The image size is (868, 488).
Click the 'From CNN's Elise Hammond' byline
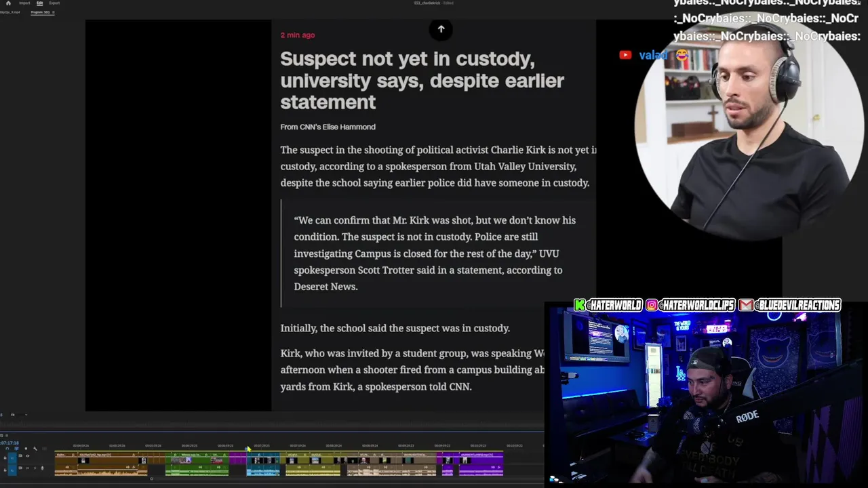(328, 127)
